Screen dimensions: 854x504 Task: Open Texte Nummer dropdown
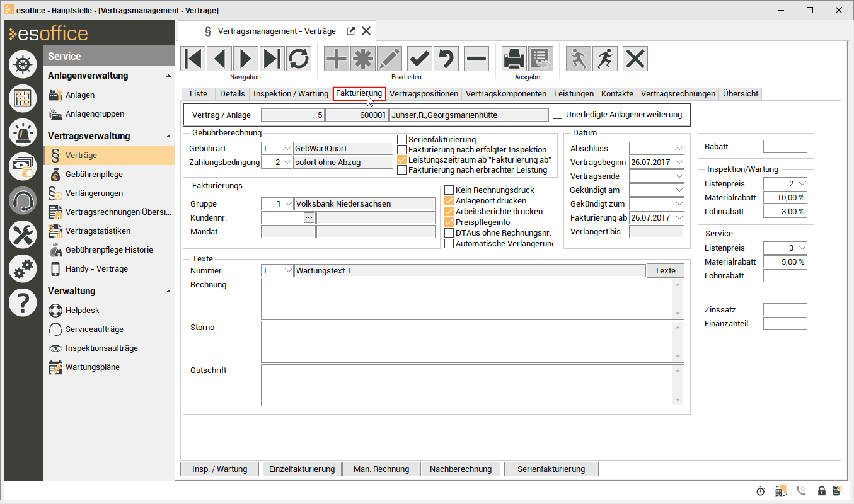tap(287, 270)
